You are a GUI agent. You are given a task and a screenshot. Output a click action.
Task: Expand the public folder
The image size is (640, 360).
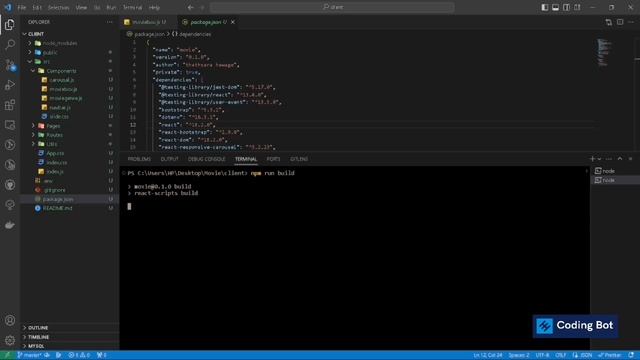coord(30,52)
